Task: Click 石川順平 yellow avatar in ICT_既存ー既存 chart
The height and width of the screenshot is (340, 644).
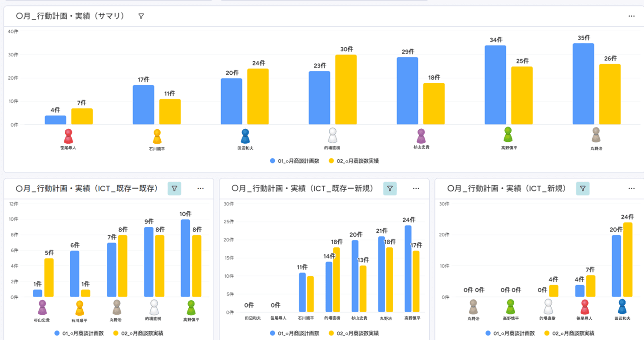Action: coord(80,308)
